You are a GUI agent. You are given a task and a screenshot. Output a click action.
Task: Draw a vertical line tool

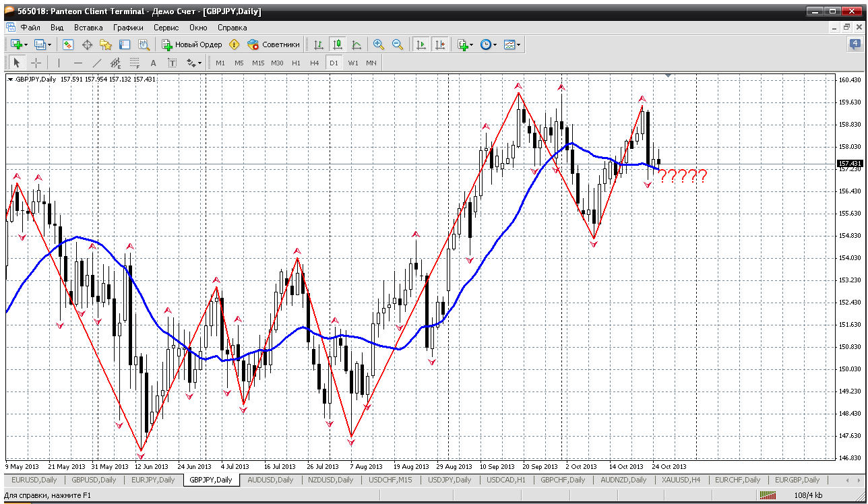tap(59, 63)
